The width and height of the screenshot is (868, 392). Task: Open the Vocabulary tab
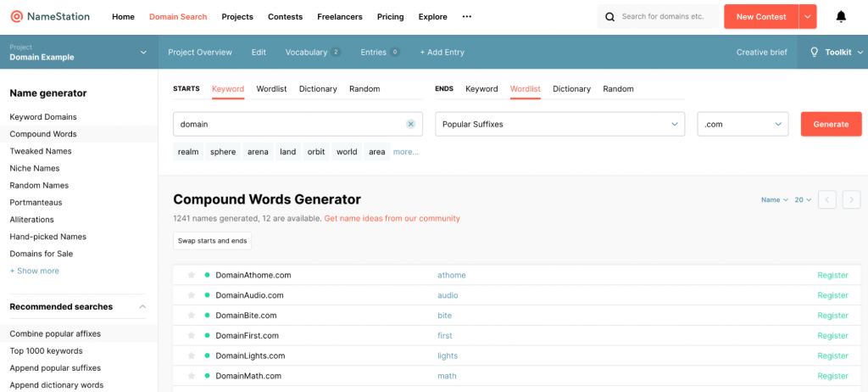click(313, 52)
